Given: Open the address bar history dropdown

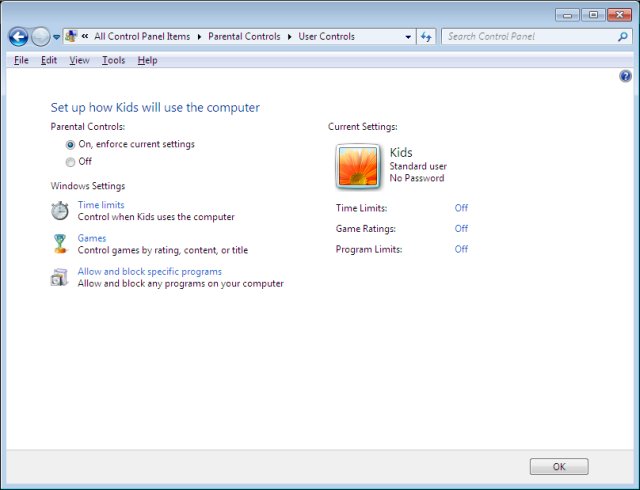Looking at the screenshot, I should click(x=408, y=37).
